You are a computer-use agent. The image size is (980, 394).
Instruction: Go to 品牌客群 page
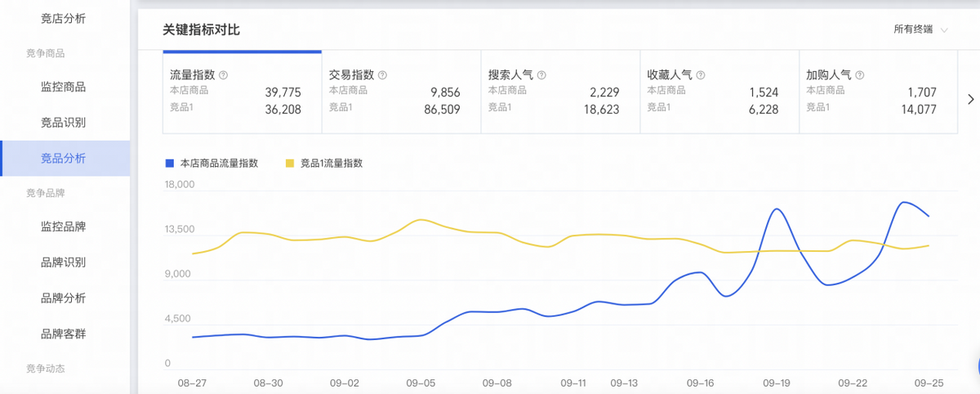click(x=64, y=334)
